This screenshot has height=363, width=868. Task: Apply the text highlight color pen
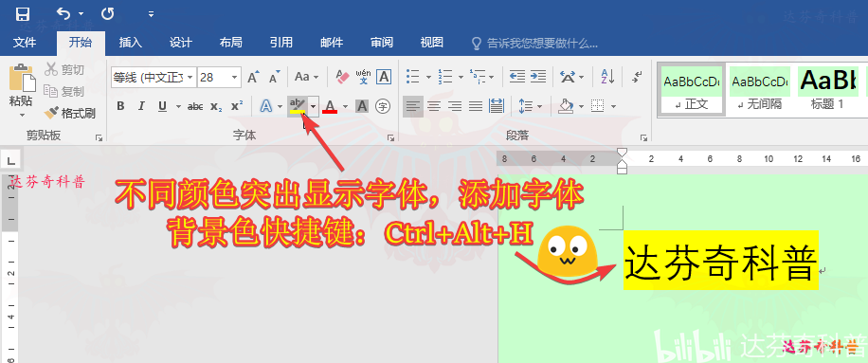pyautogui.click(x=298, y=106)
